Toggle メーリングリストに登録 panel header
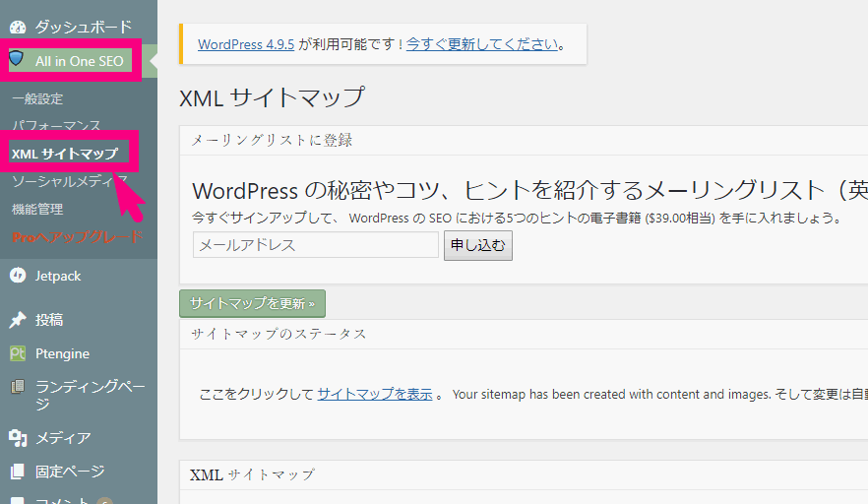868x504 pixels. pos(524,140)
